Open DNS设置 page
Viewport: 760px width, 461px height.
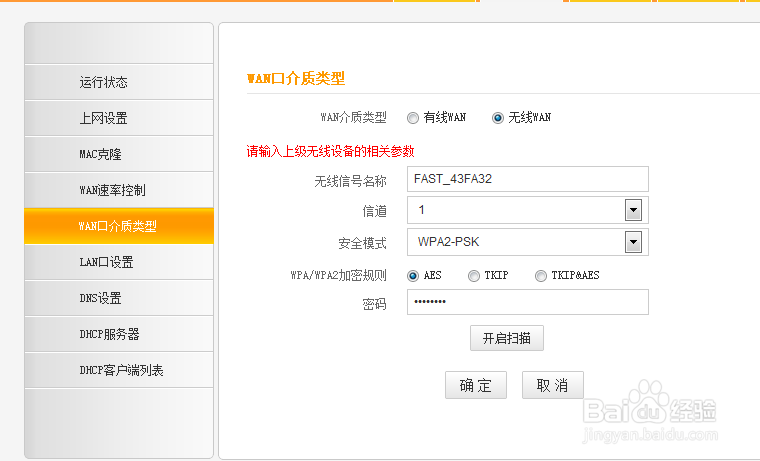point(119,298)
